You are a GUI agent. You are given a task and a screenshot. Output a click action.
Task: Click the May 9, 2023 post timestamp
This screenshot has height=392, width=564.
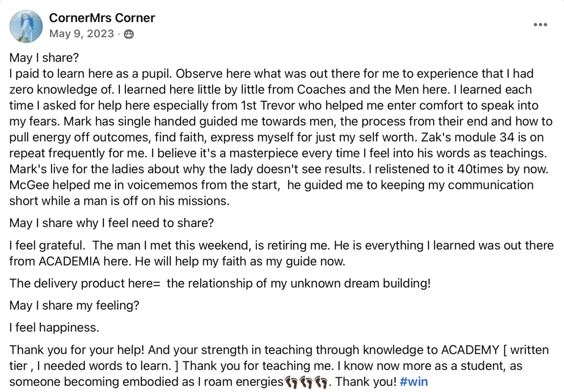click(81, 34)
